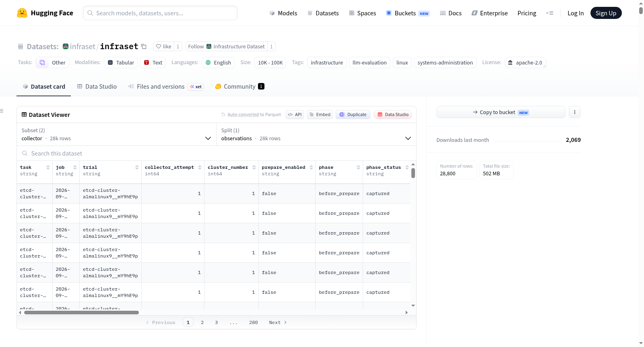The image size is (644, 347).
Task: Click the Dataset Viewer table icon
Action: pos(24,114)
